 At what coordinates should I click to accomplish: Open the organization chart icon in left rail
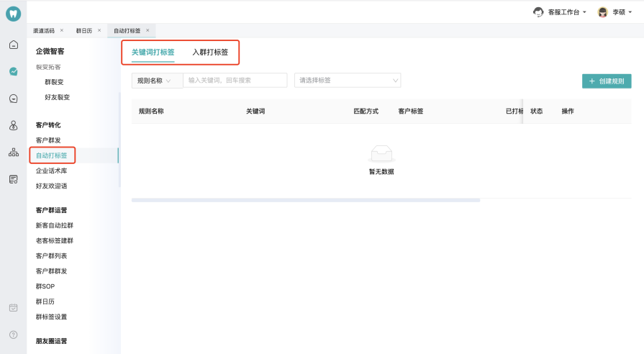(13, 153)
